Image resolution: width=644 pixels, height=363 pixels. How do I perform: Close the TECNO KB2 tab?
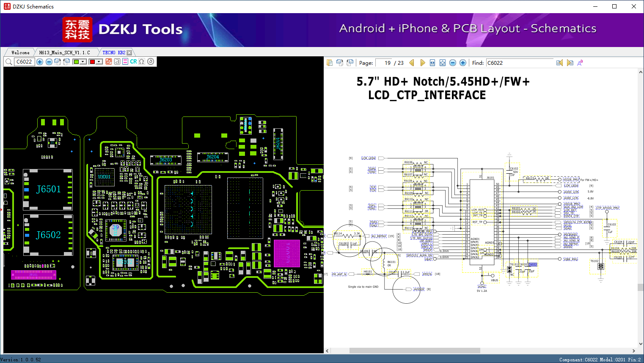129,53
